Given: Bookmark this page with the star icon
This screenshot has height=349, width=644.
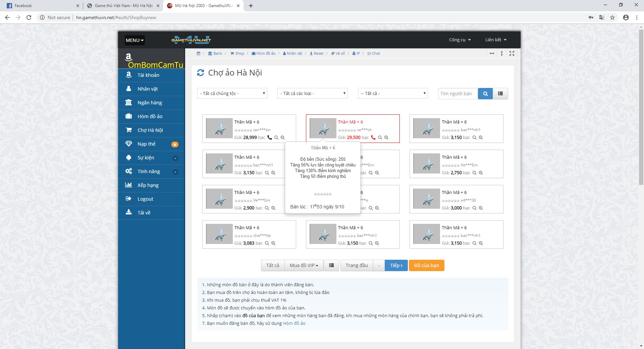Looking at the screenshot, I should click(x=612, y=17).
